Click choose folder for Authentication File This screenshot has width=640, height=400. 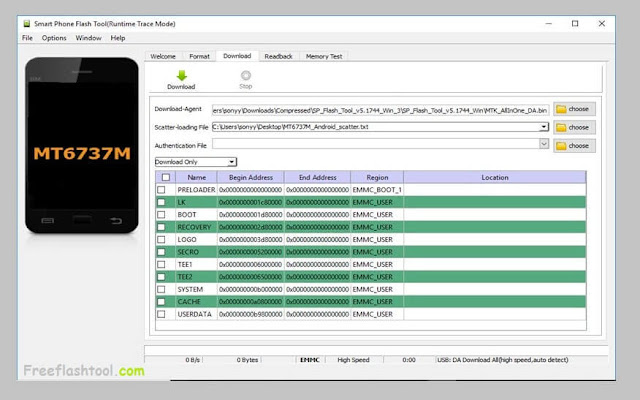[x=574, y=146]
